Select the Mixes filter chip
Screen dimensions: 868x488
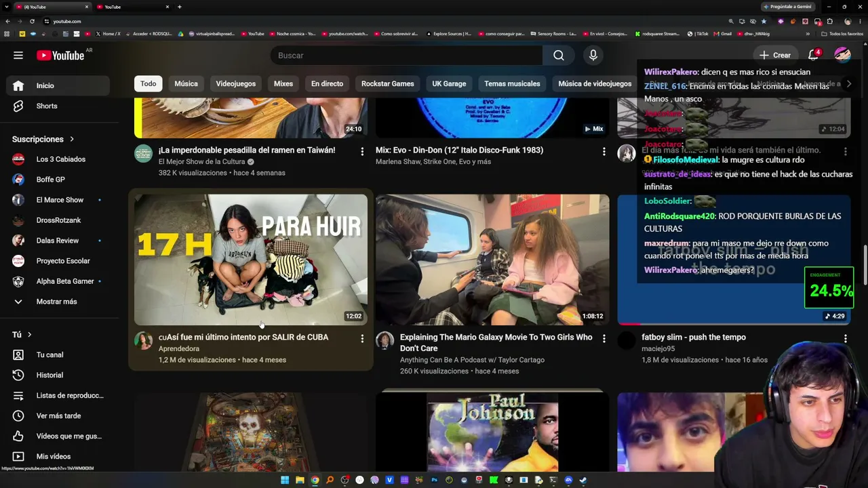point(283,84)
